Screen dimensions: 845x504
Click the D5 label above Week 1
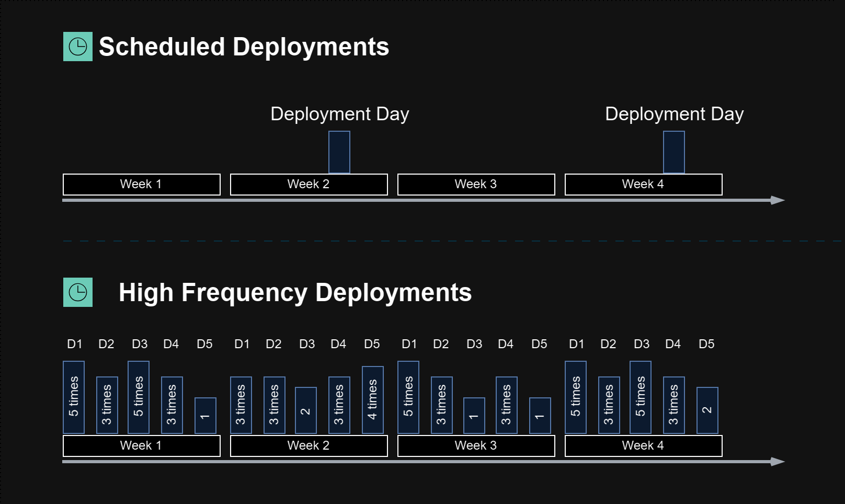(x=204, y=344)
